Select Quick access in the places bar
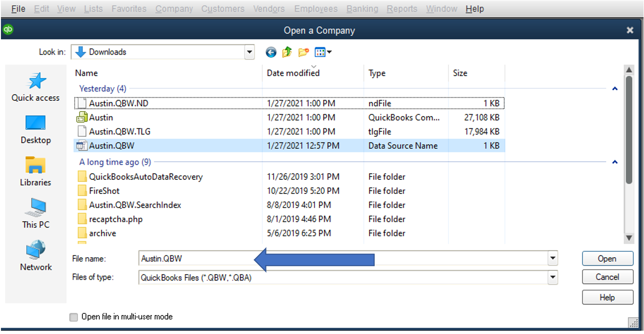 tap(36, 87)
